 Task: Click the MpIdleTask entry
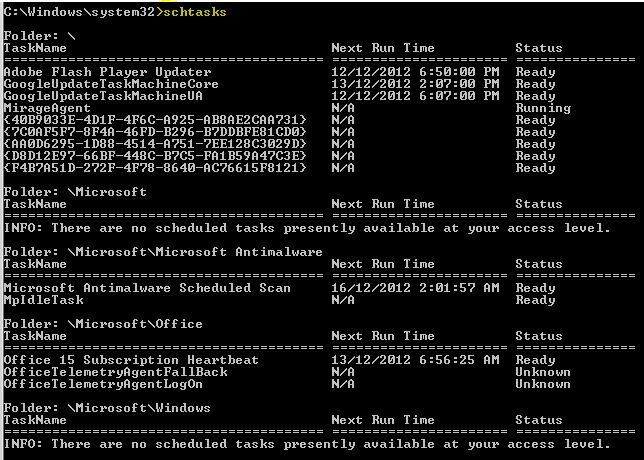[x=43, y=300]
